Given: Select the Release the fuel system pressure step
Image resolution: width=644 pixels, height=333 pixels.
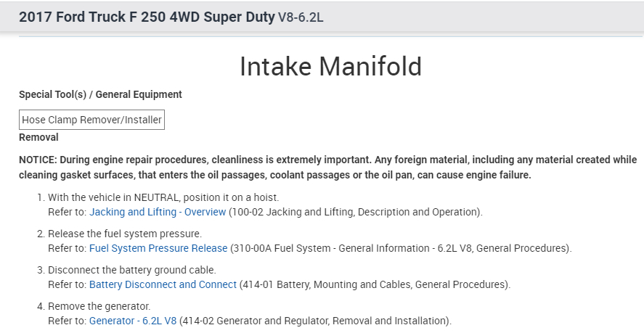Looking at the screenshot, I should pyautogui.click(x=124, y=234).
